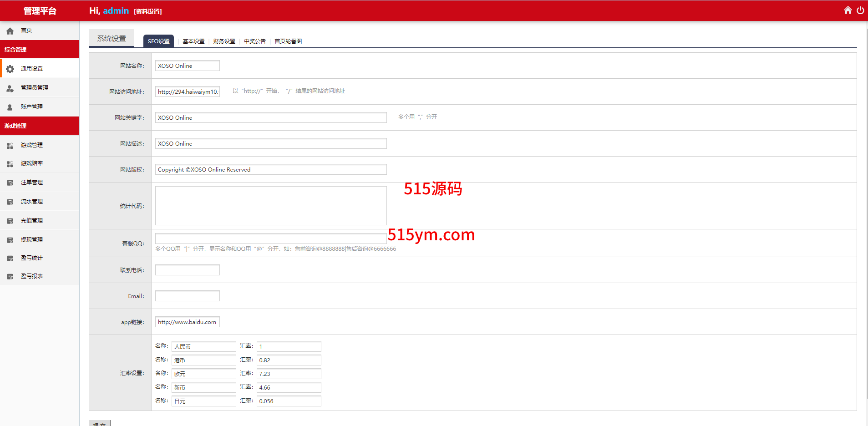Screen dimensions: 868x426
Task: Open the 资料设置 link in header
Action: click(x=148, y=11)
